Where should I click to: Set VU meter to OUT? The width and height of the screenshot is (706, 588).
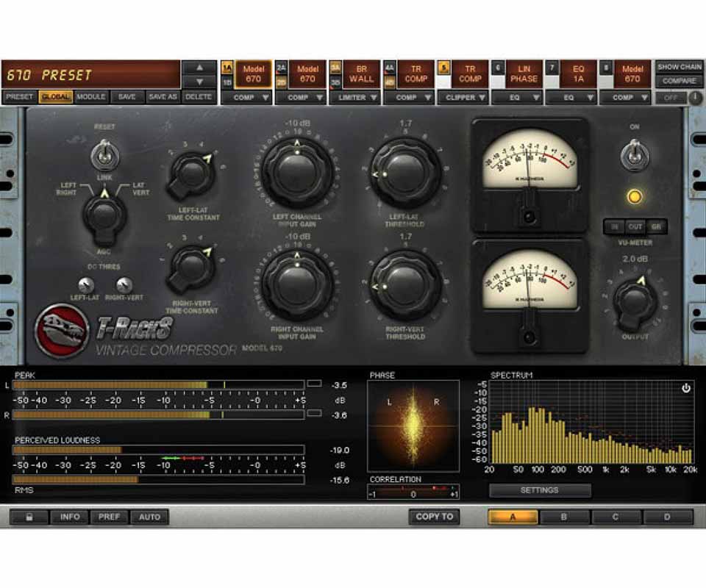coord(635,226)
